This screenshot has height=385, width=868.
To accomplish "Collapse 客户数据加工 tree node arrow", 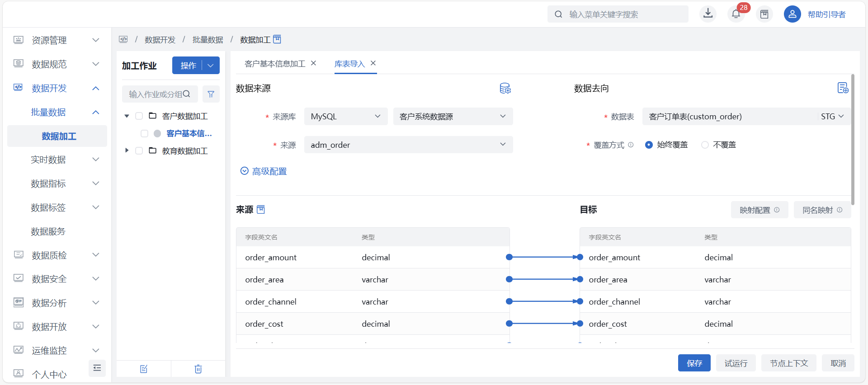I will (127, 116).
